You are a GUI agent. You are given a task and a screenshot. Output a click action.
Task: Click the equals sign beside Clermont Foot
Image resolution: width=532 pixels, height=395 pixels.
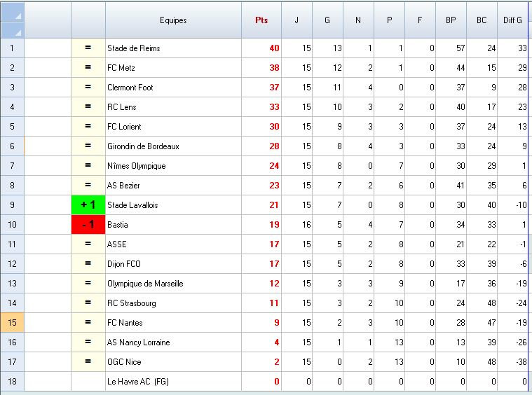88,88
